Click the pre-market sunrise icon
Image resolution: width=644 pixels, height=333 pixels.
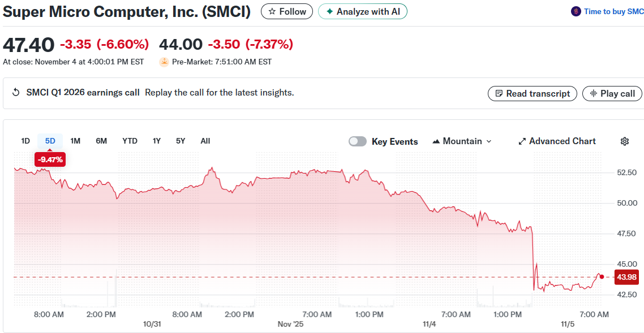point(164,62)
